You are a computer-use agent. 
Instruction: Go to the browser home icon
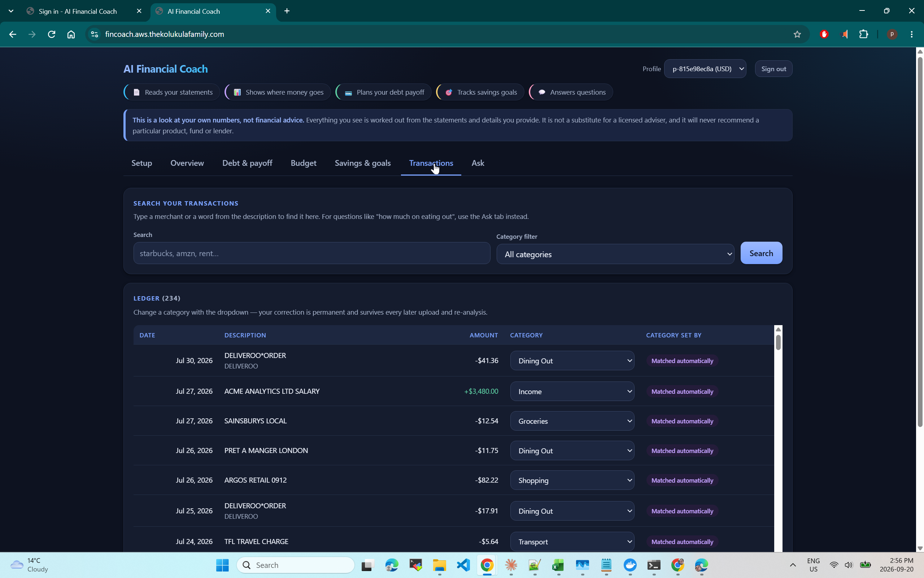(x=71, y=34)
